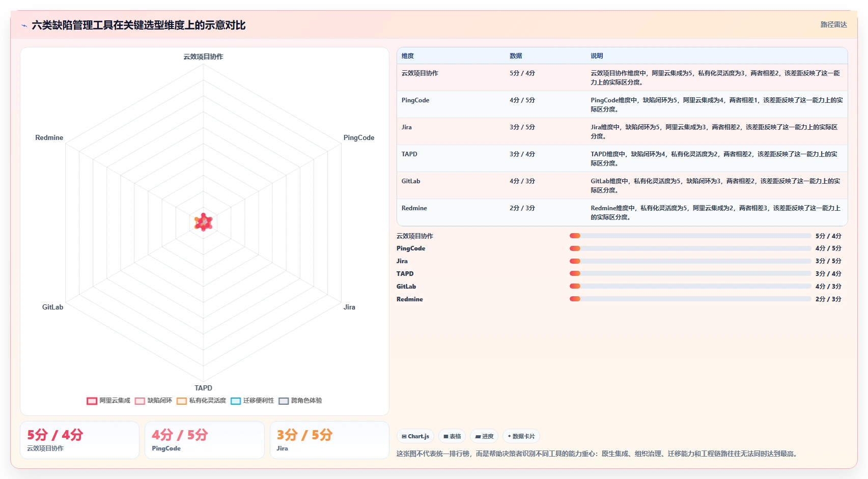This screenshot has height=479, width=868.
Task: Click the 表格 chip
Action: pos(452,436)
